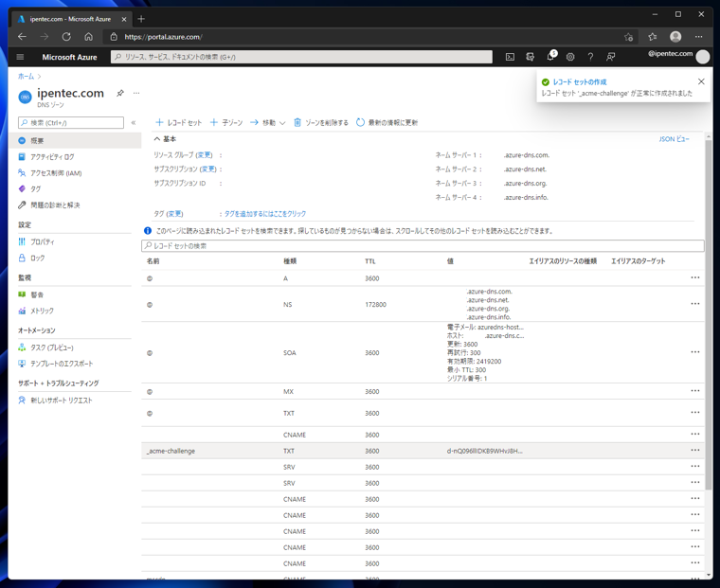Open options for the MX record row
Screen dimensions: 720x588
pos(694,391)
